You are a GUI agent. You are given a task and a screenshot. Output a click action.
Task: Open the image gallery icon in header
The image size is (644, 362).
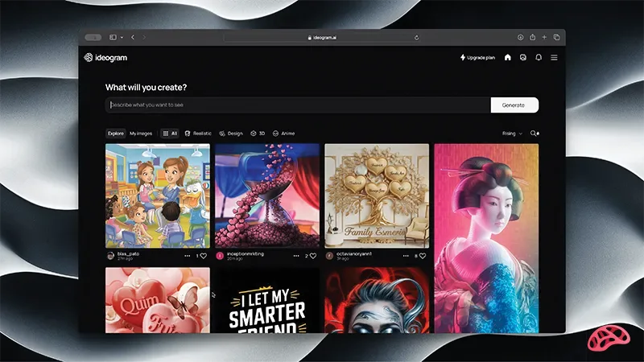coord(522,58)
